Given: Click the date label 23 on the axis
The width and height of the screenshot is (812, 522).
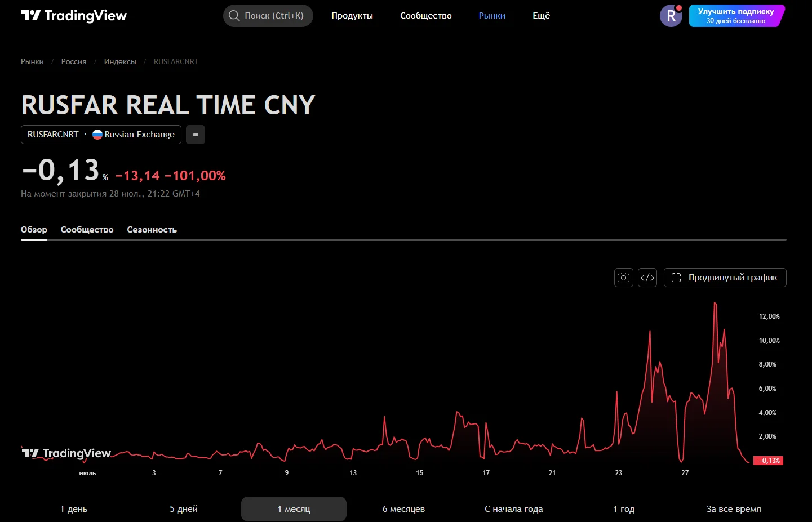Looking at the screenshot, I should 619,473.
